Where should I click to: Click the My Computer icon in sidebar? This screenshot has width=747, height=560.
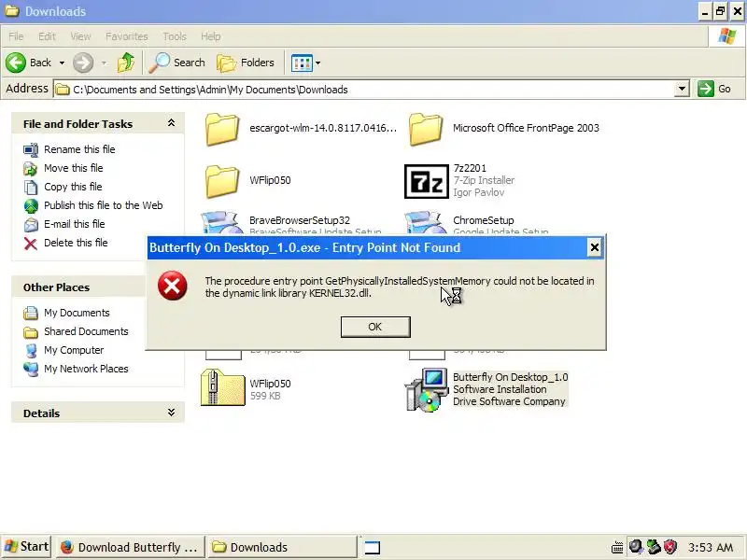click(31, 351)
